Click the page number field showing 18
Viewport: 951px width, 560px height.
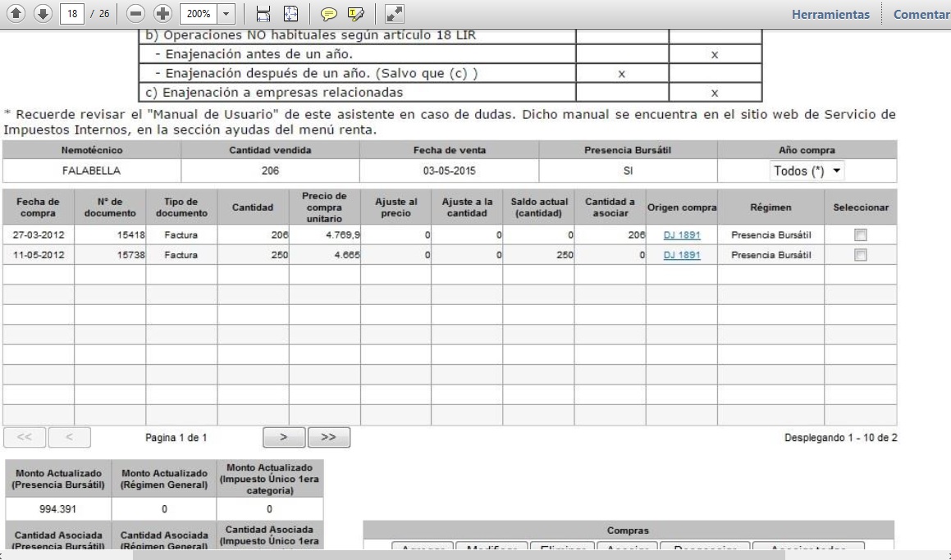coord(71,13)
